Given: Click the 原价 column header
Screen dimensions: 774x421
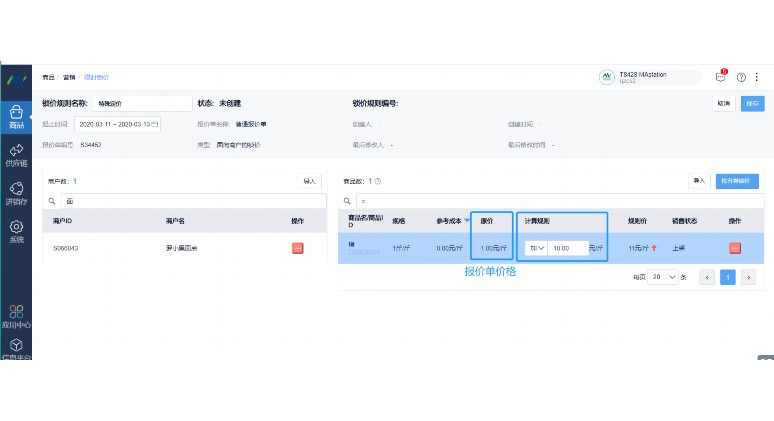Looking at the screenshot, I should coord(487,221).
